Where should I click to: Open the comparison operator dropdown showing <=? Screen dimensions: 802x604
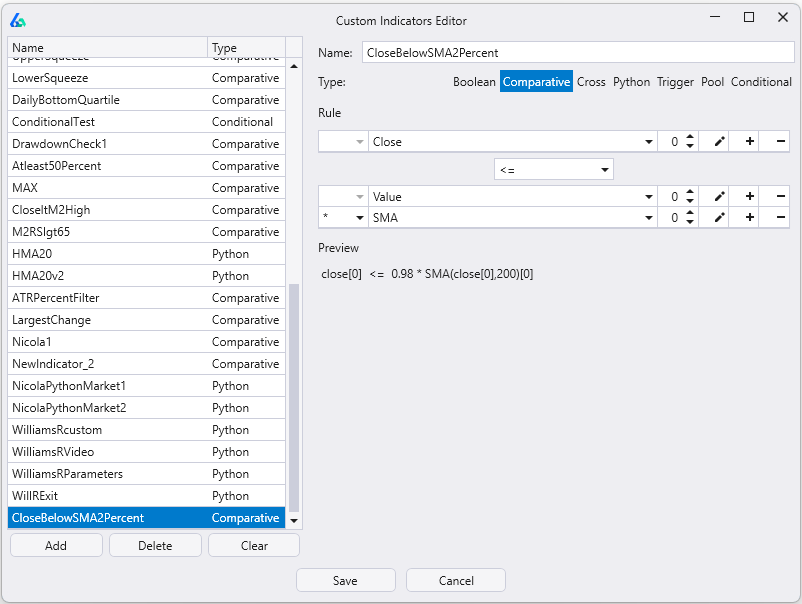pos(553,169)
